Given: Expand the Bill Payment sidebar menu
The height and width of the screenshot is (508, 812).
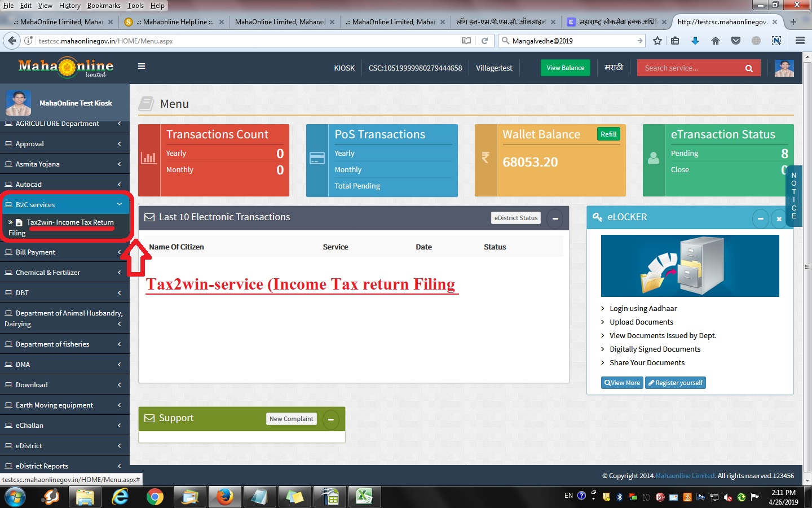Looking at the screenshot, I should coord(65,252).
